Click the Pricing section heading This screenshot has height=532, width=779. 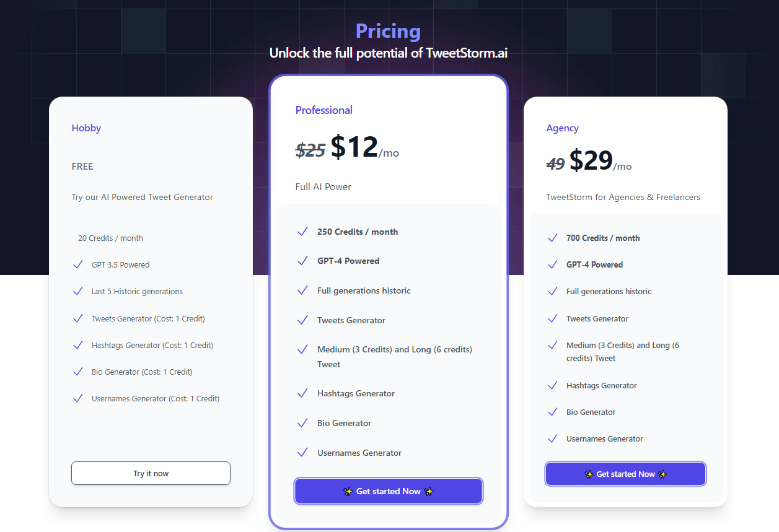[x=388, y=31]
